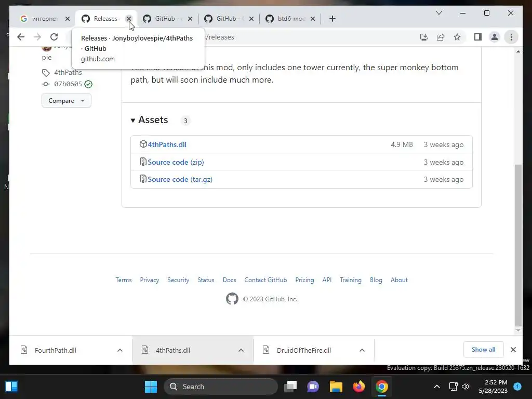Expand options for DruidOfTheFire.dll download
This screenshot has height=399, width=532.
click(x=362, y=350)
